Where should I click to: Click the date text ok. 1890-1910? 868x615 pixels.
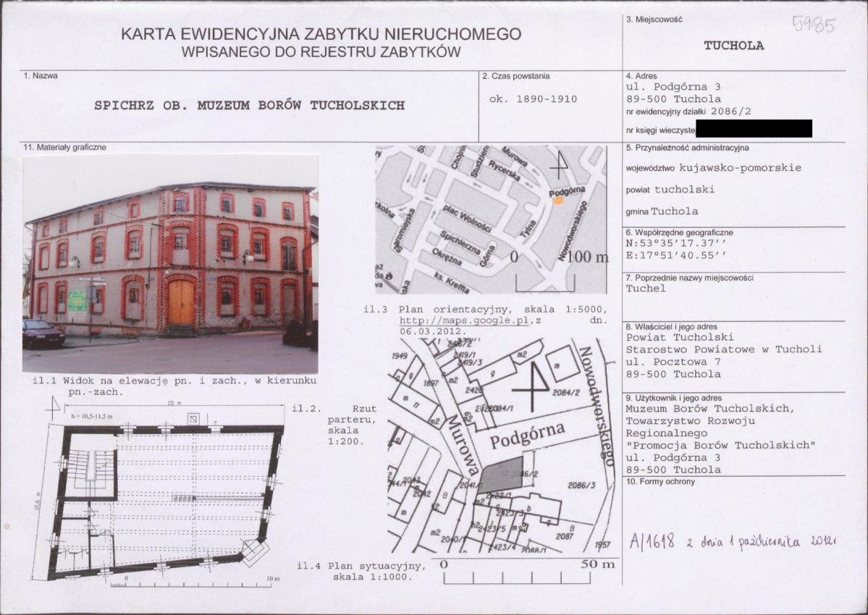(x=533, y=99)
